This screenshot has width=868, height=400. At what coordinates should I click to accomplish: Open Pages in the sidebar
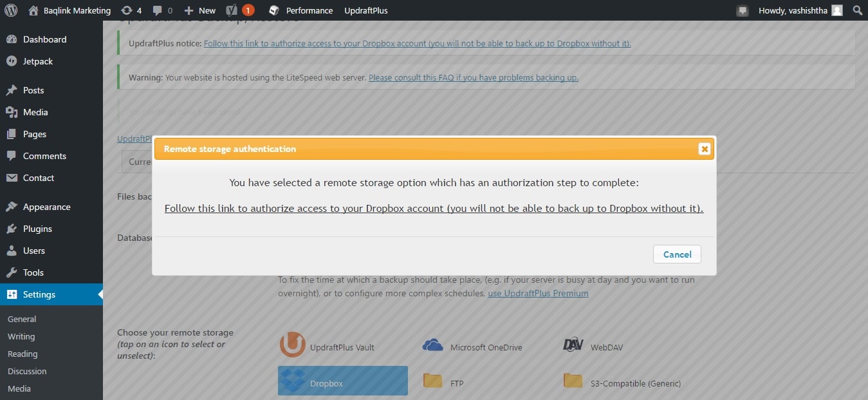(51, 134)
